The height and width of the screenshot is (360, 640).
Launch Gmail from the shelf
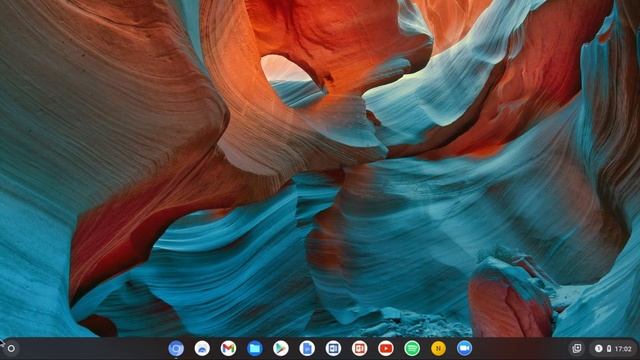[x=228, y=349]
